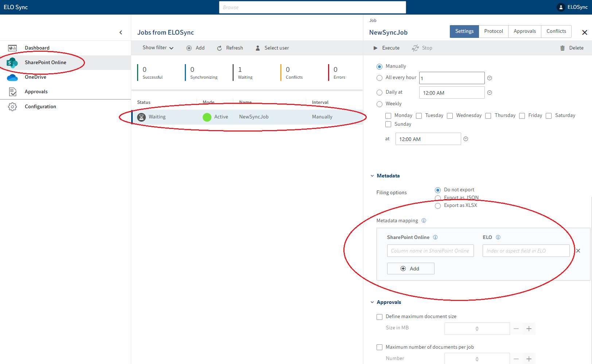Click Select user in toolbar
Viewport: 592px width, 364px height.
coord(272,48)
